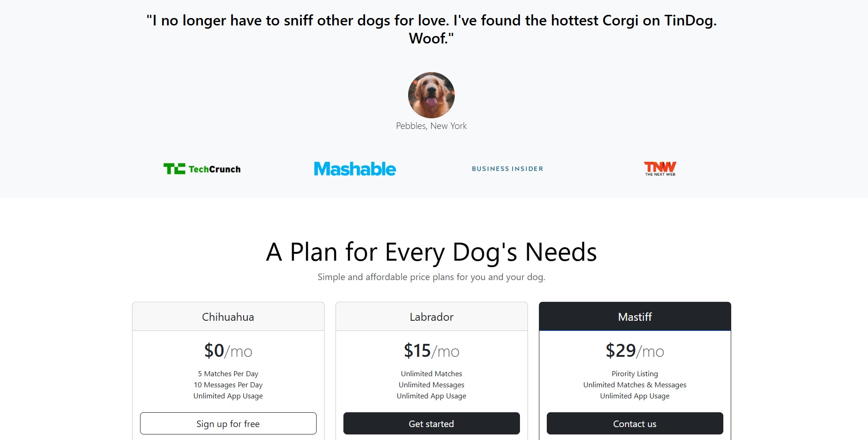
Task: Click the 'A Plan for Every Dog's Needs' heading
Action: point(431,252)
